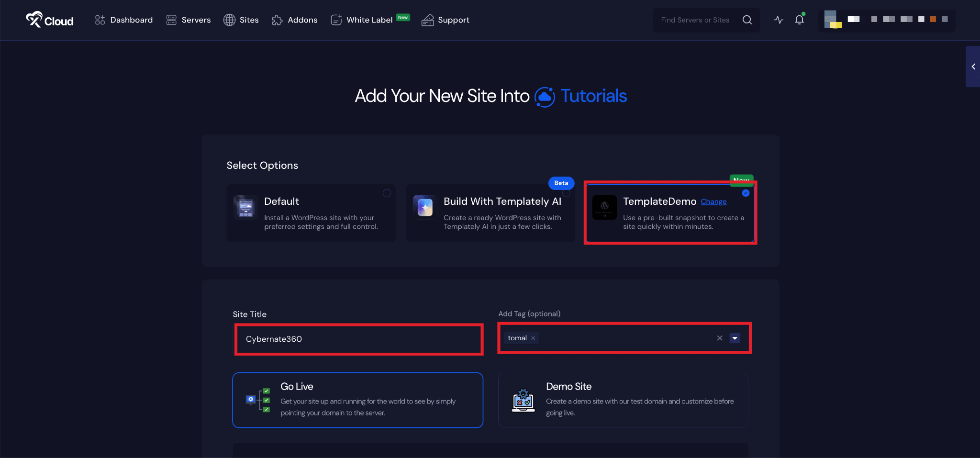This screenshot has width=980, height=458.
Task: Open notifications bell icon
Action: tap(799, 20)
